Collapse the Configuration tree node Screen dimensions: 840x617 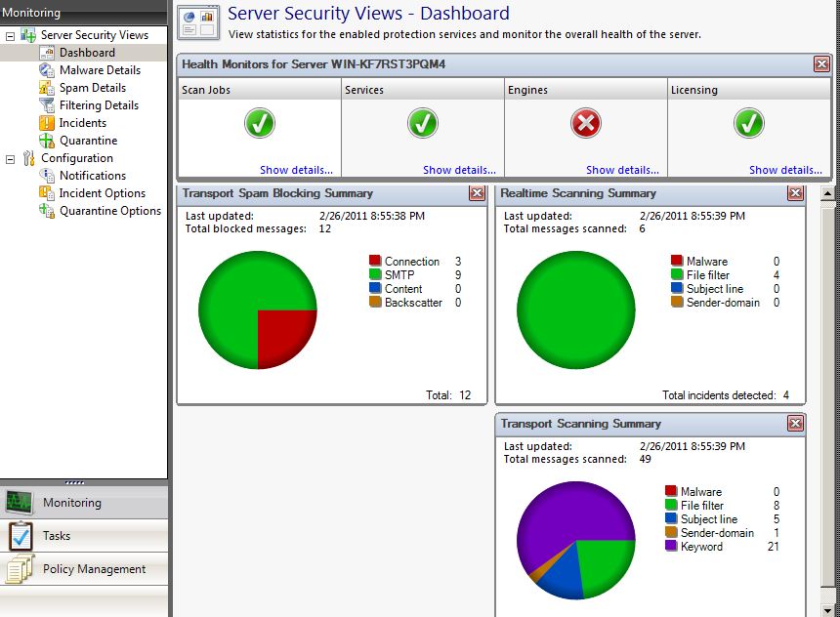pyautogui.click(x=11, y=158)
